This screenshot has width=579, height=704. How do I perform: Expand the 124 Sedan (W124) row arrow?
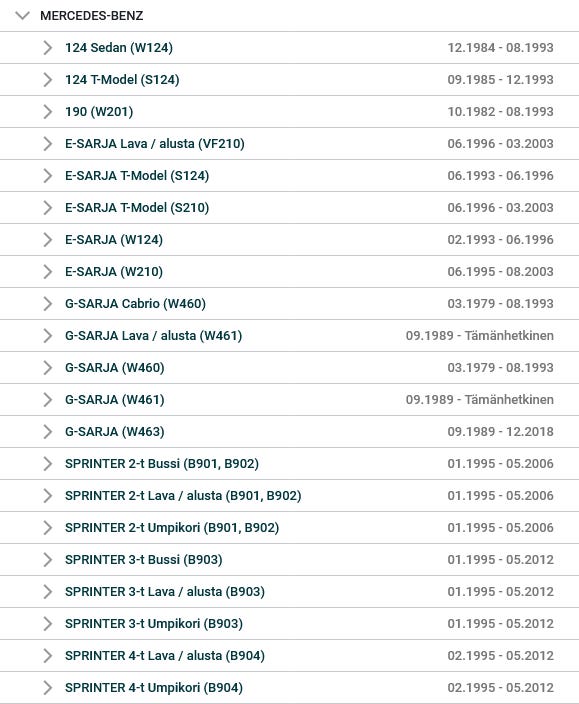point(48,48)
